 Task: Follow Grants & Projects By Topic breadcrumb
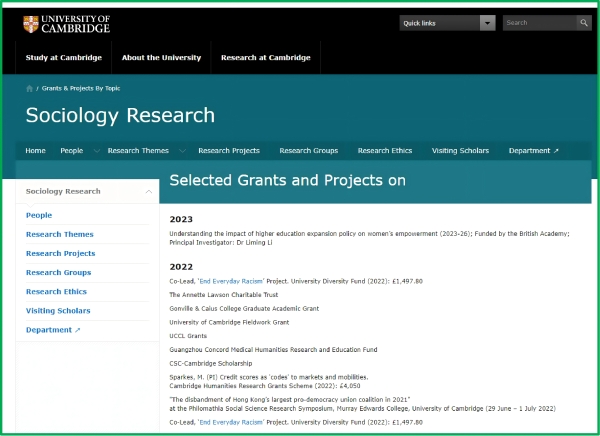pyautogui.click(x=81, y=88)
